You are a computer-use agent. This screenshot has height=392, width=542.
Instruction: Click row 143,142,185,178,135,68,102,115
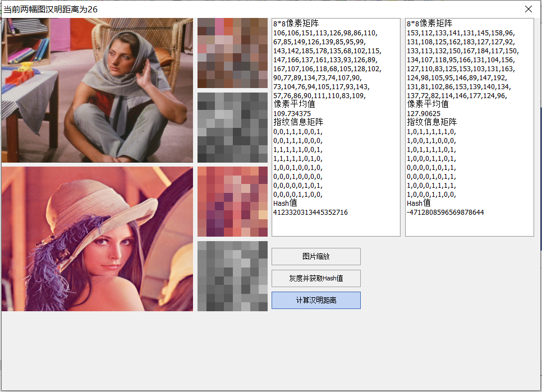click(327, 51)
